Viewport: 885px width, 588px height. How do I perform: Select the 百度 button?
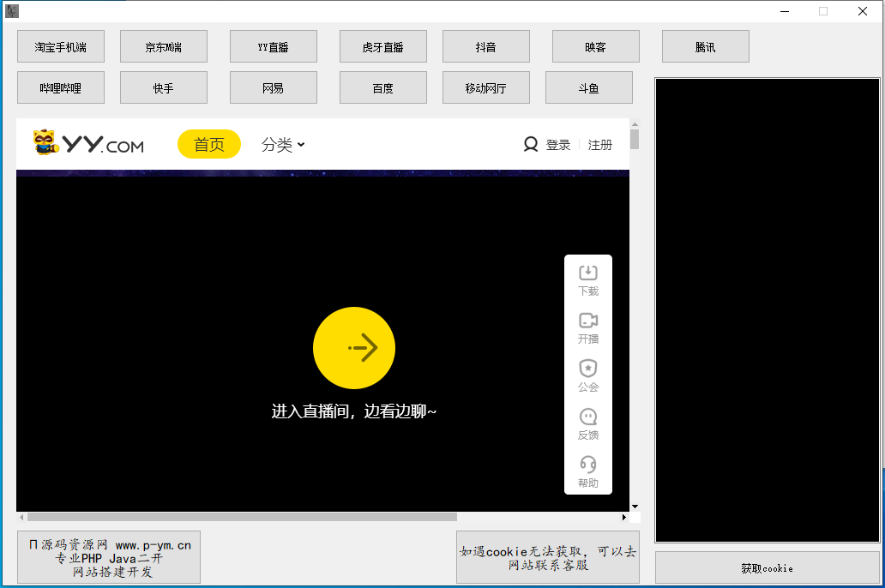coord(383,87)
